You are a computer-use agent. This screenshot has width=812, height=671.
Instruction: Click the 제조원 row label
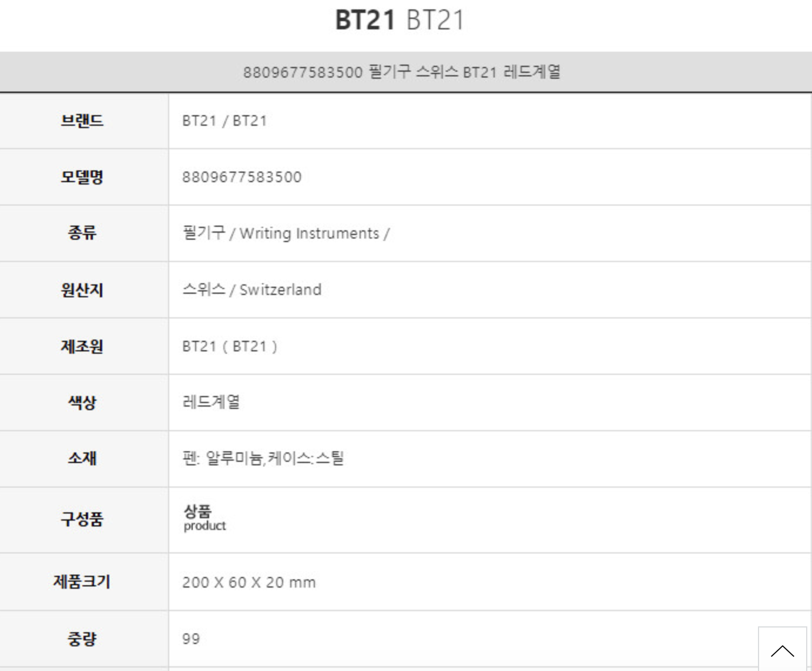coord(82,346)
